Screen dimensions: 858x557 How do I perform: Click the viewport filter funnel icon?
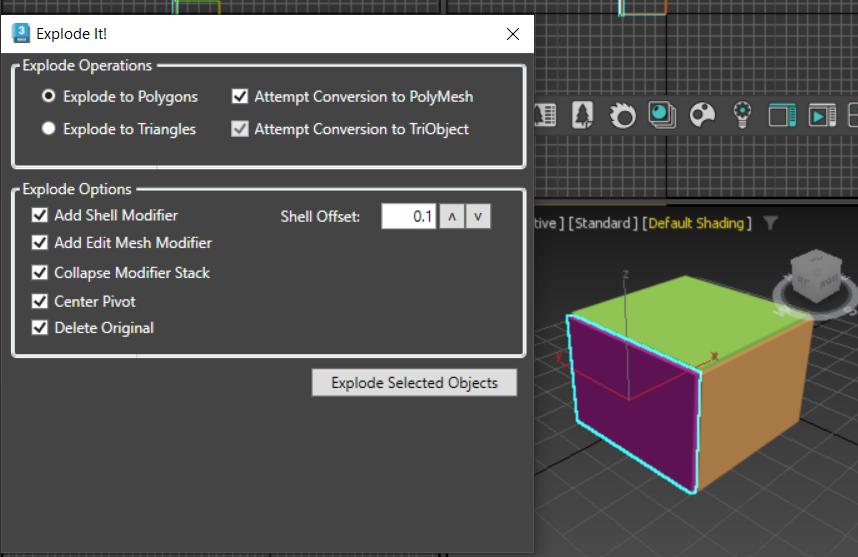(770, 223)
